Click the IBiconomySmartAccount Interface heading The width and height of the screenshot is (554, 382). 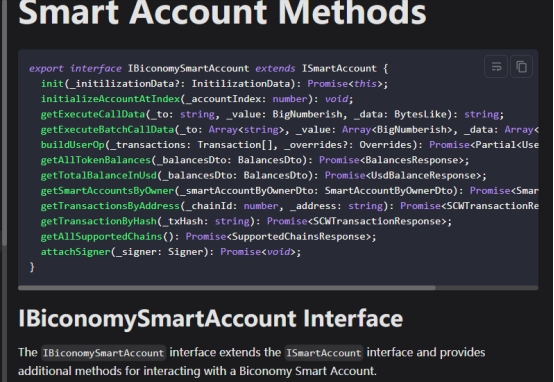211,318
